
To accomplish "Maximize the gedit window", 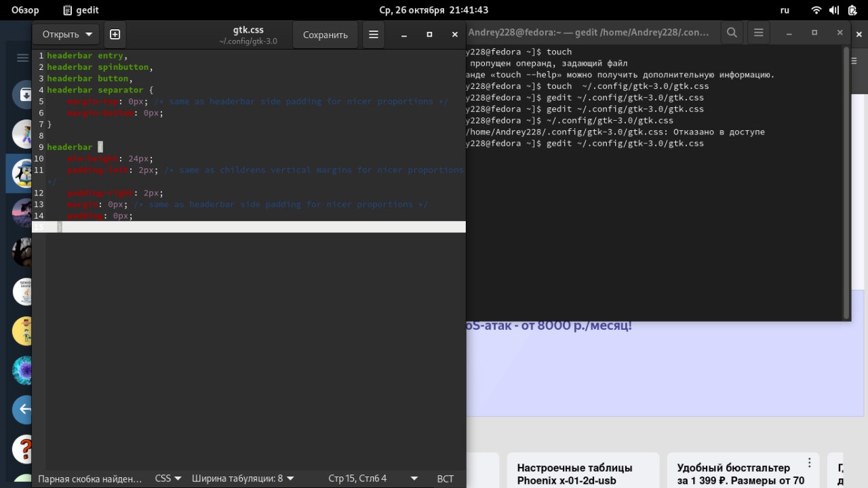I will click(429, 35).
